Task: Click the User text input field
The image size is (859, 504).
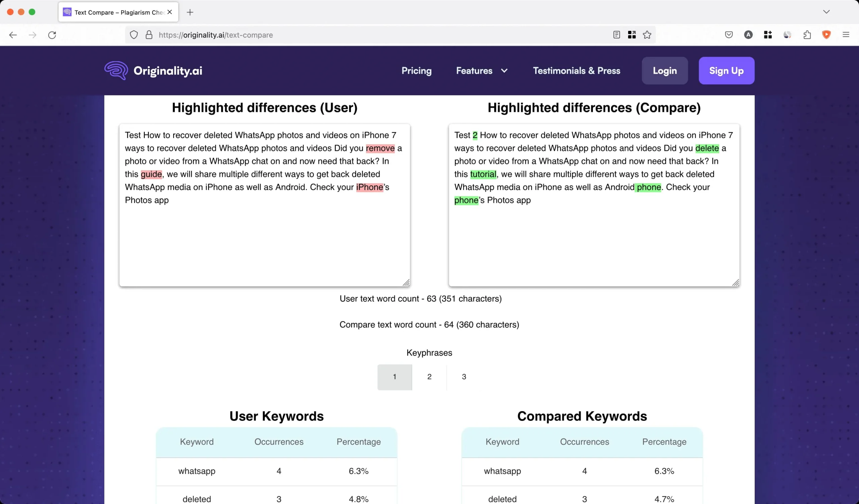Action: [265, 205]
